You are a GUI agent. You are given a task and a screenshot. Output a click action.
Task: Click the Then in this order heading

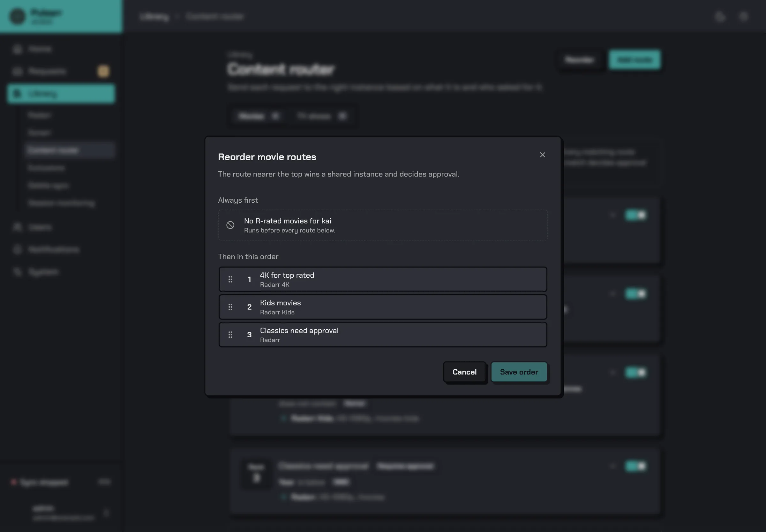(x=248, y=257)
